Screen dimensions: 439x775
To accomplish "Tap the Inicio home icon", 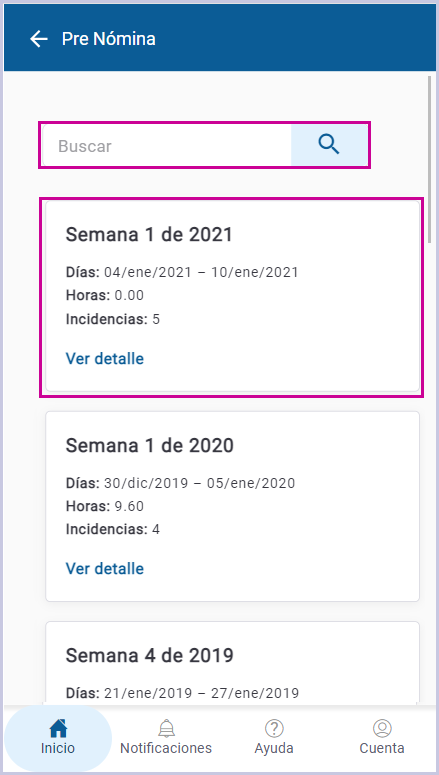I will click(x=58, y=728).
